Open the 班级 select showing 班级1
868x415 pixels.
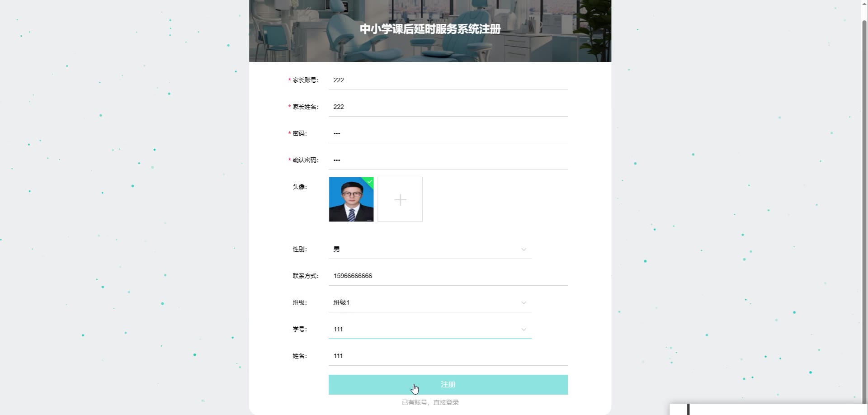point(430,303)
